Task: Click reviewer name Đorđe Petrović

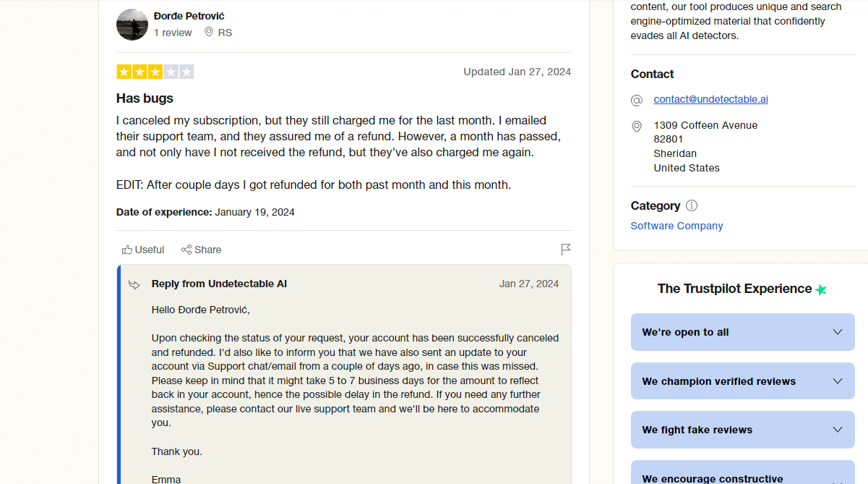Action: point(189,16)
